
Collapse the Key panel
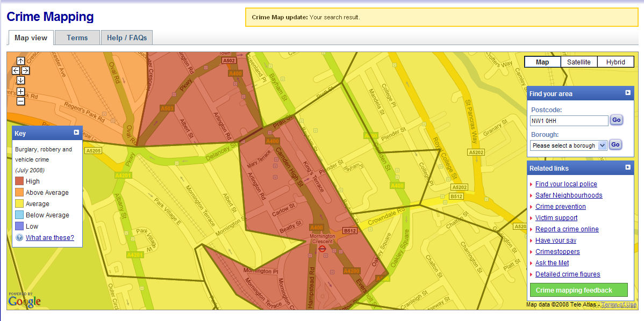click(76, 133)
